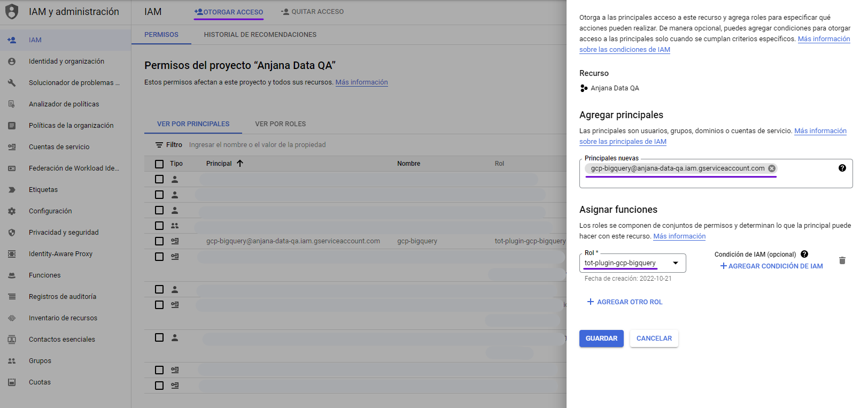The height and width of the screenshot is (408, 868).
Task: Select the first row checkbox in the table
Action: 159,179
